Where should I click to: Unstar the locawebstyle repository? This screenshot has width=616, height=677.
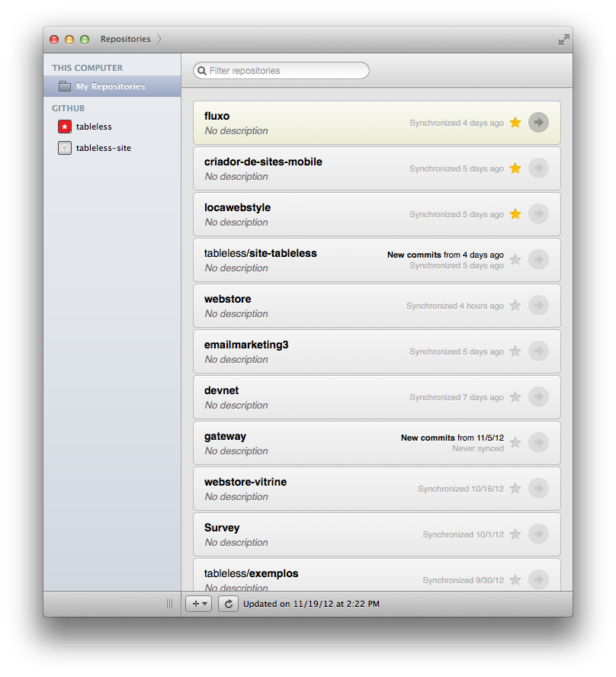point(515,214)
